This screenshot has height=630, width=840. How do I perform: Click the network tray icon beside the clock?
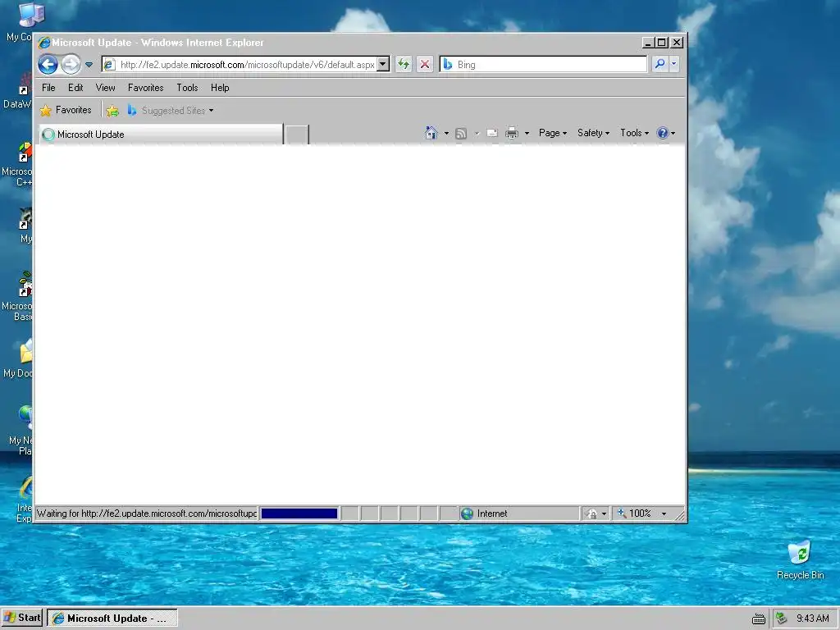[782, 619]
